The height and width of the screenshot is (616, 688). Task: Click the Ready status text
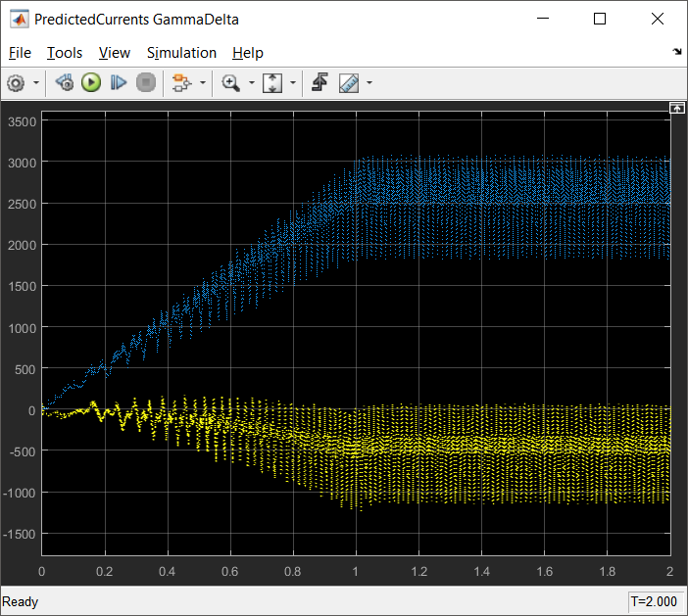pos(21,601)
